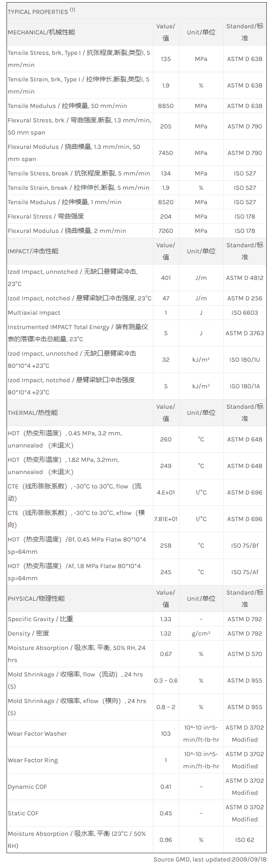The width and height of the screenshot is (272, 868).
Task: Click the Wear Factor Ring label
Action: coord(33,760)
